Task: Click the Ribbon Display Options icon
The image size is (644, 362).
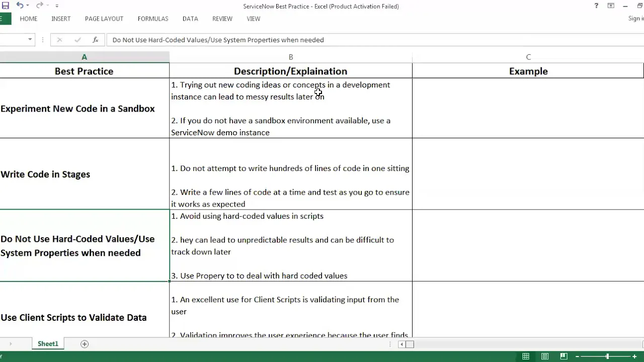Action: point(611,6)
